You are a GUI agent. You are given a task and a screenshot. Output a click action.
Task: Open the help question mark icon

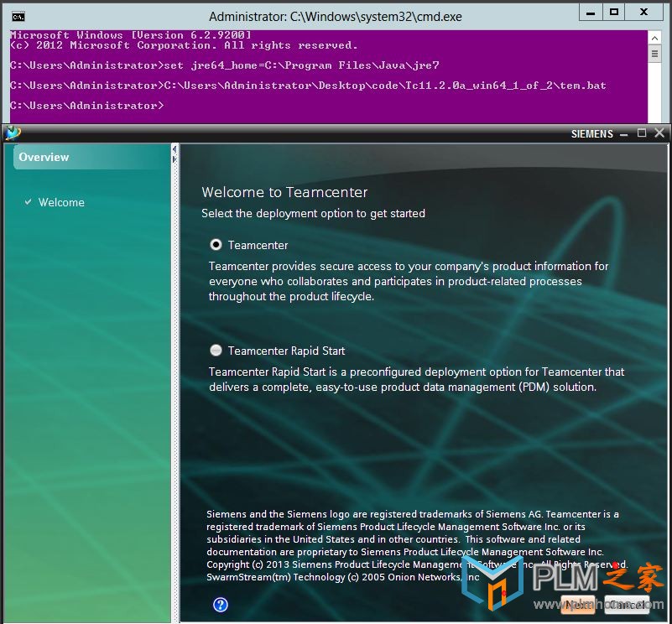click(221, 605)
